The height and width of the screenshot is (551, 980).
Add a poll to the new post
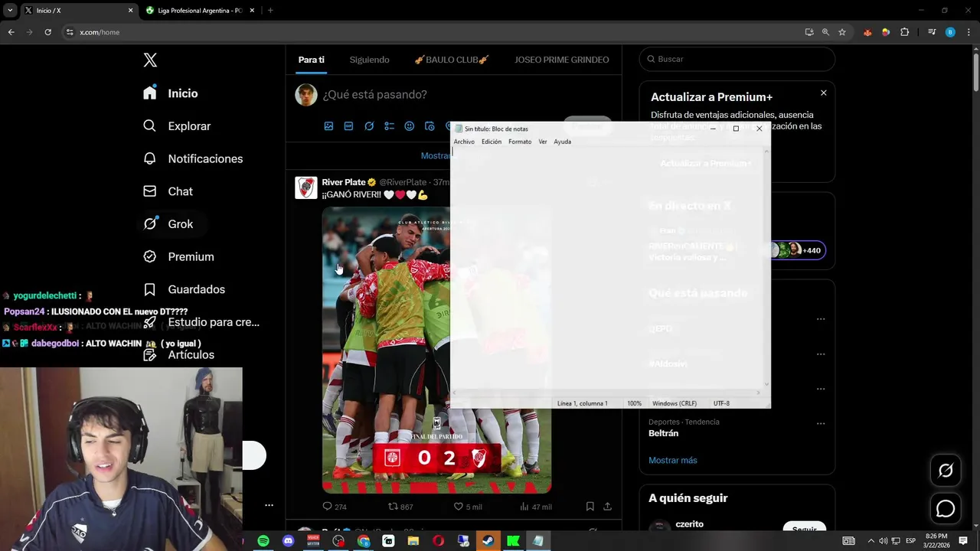click(x=389, y=126)
